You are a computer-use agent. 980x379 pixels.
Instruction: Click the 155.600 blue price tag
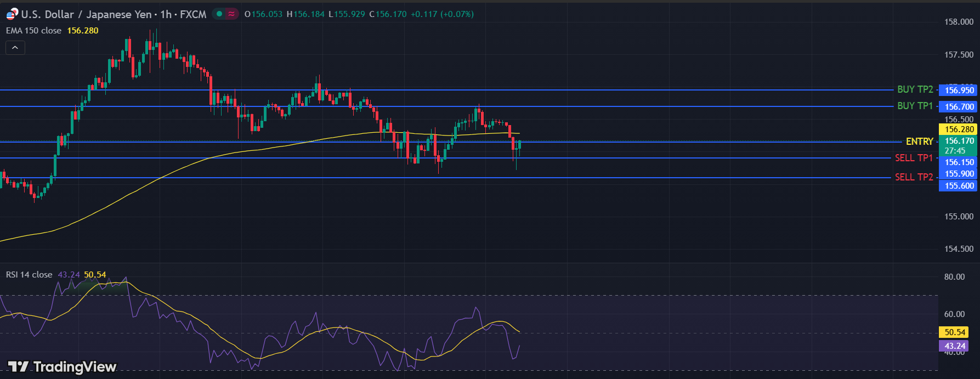tap(959, 186)
